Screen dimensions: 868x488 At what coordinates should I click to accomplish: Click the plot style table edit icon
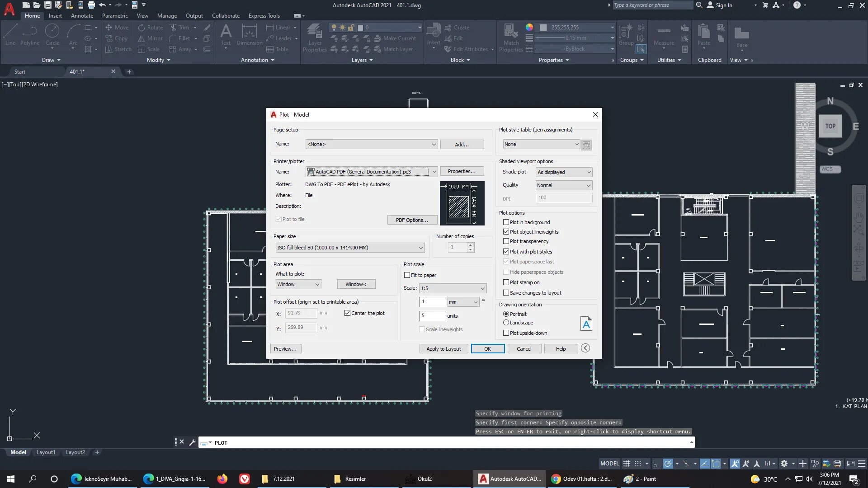[x=586, y=145]
